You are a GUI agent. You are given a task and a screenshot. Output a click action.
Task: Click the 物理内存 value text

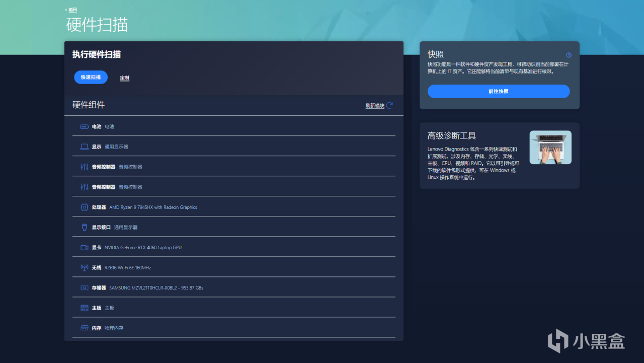(114, 328)
